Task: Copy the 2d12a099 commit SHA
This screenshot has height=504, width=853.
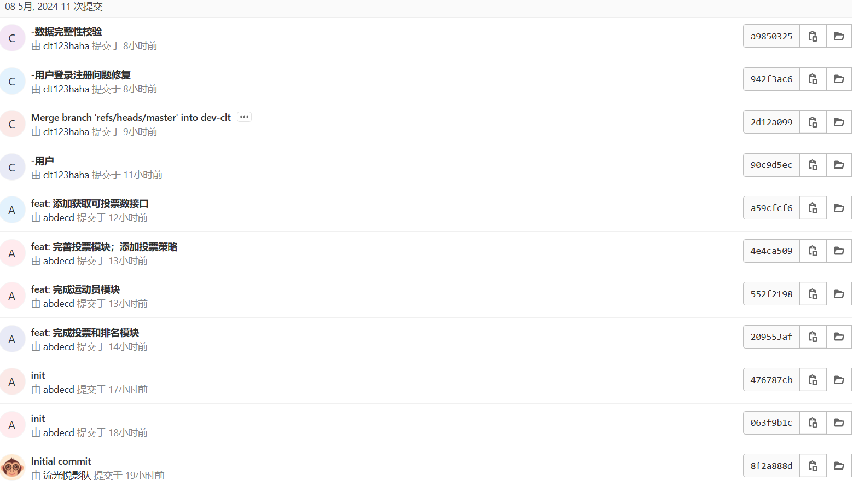Action: 813,122
